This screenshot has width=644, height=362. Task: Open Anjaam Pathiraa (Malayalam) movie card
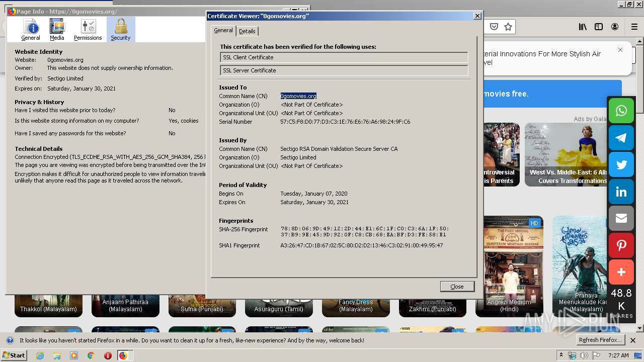[x=125, y=306]
